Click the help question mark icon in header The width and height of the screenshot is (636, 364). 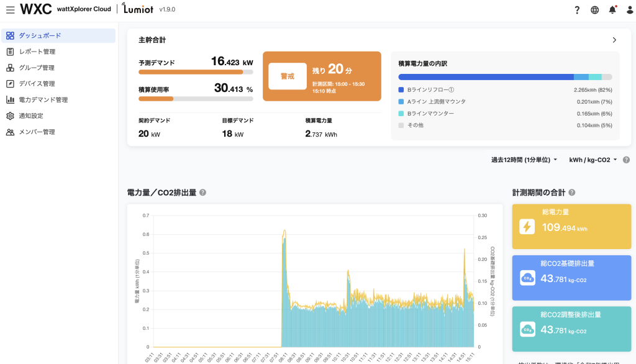(x=577, y=10)
